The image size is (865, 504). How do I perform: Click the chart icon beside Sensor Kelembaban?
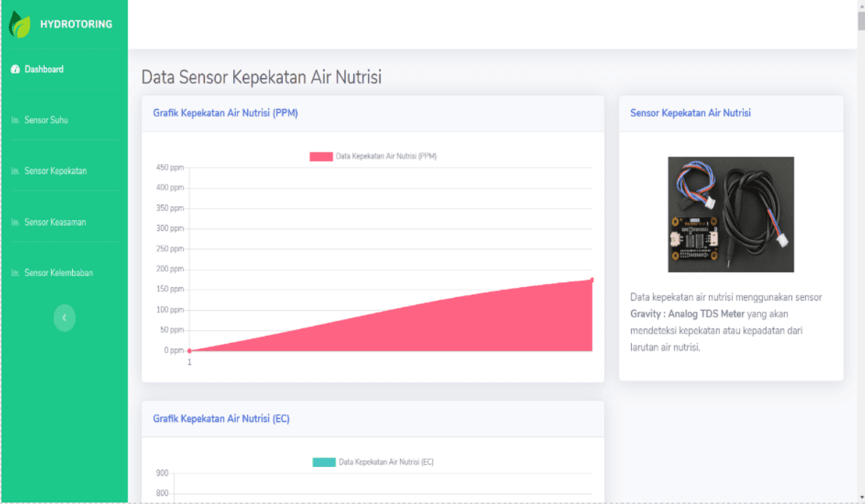click(15, 273)
